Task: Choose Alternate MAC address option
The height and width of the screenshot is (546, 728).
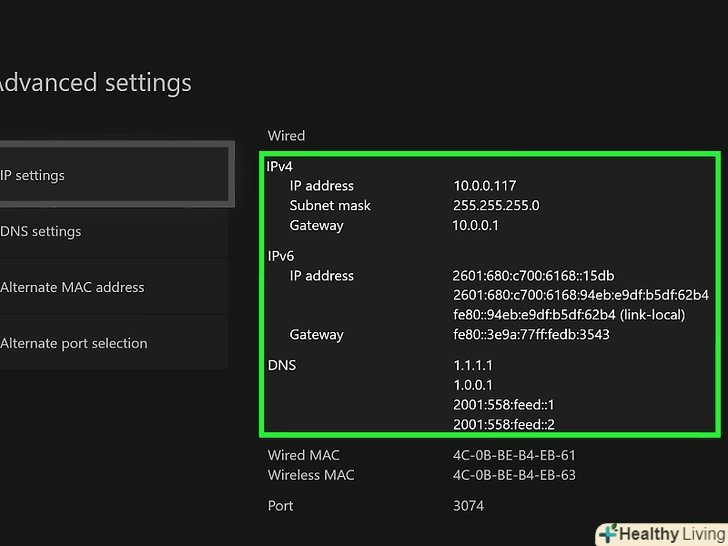Action: pyautogui.click(x=110, y=288)
